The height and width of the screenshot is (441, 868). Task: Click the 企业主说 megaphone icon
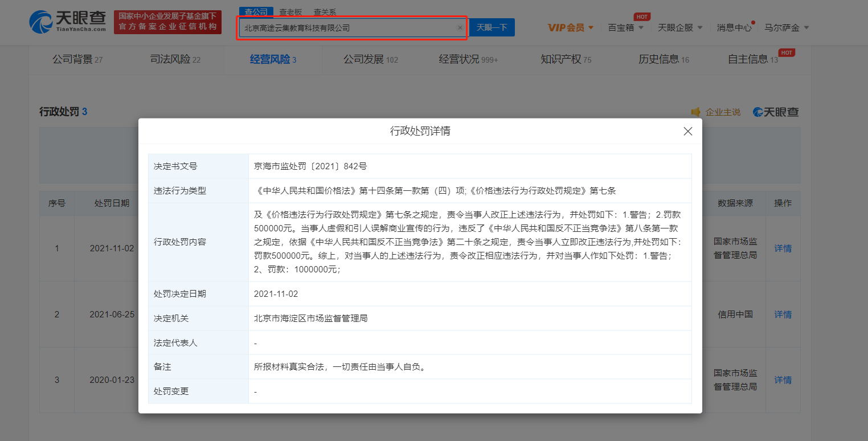(696, 112)
